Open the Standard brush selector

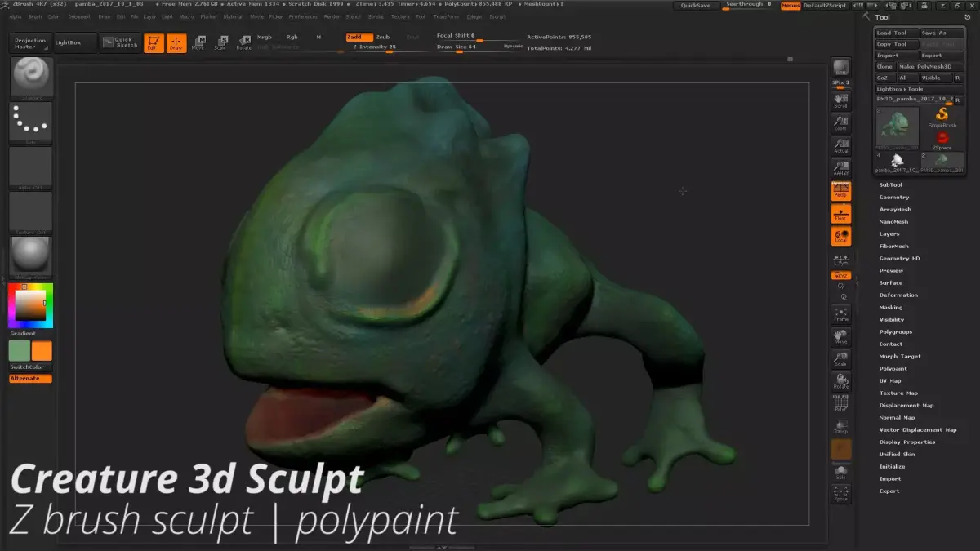point(30,78)
